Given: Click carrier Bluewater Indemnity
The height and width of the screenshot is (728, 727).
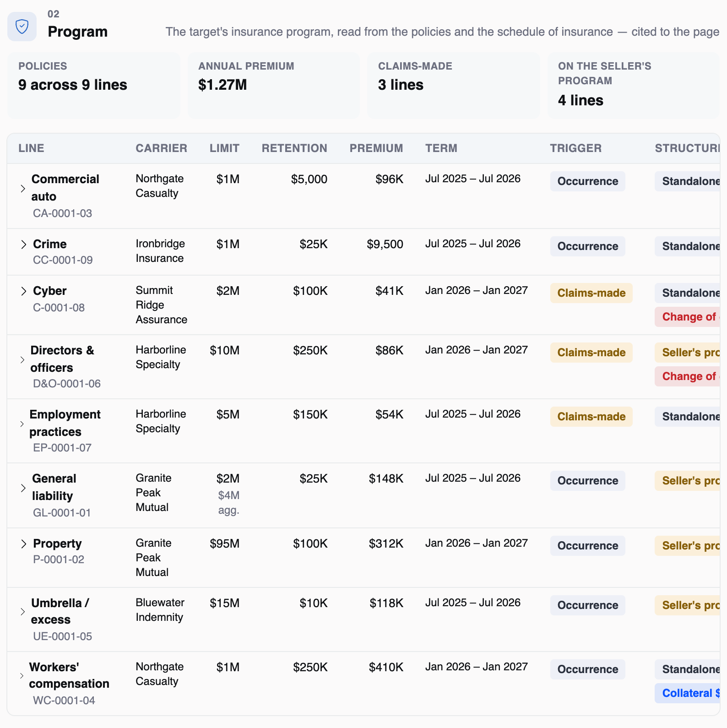Looking at the screenshot, I should (x=160, y=610).
